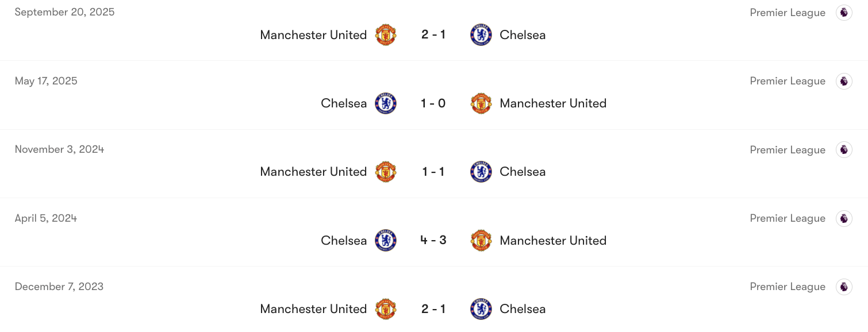868x332 pixels.
Task: Click the Chelsea crest in the September 20 match
Action: point(481,34)
